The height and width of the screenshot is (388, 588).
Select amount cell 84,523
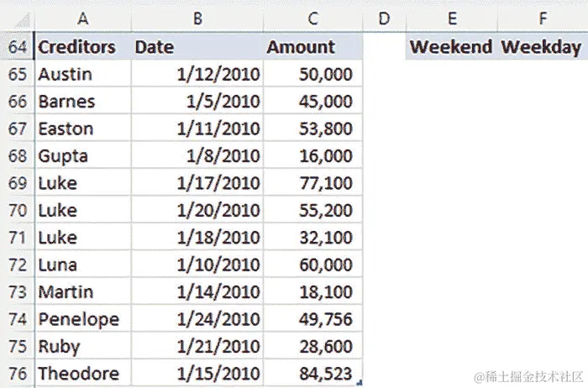tap(313, 374)
